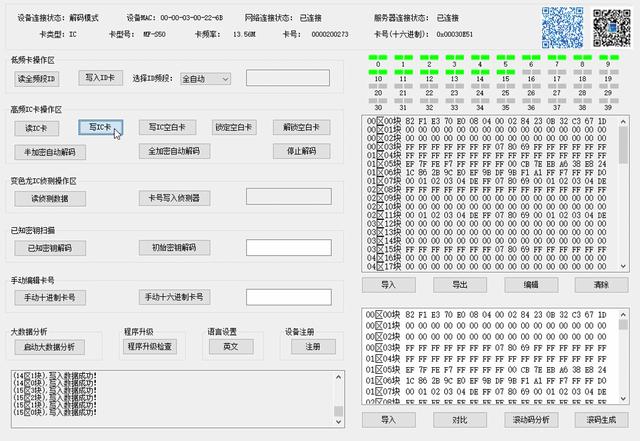Click the green sector 12 indicator

429,72
